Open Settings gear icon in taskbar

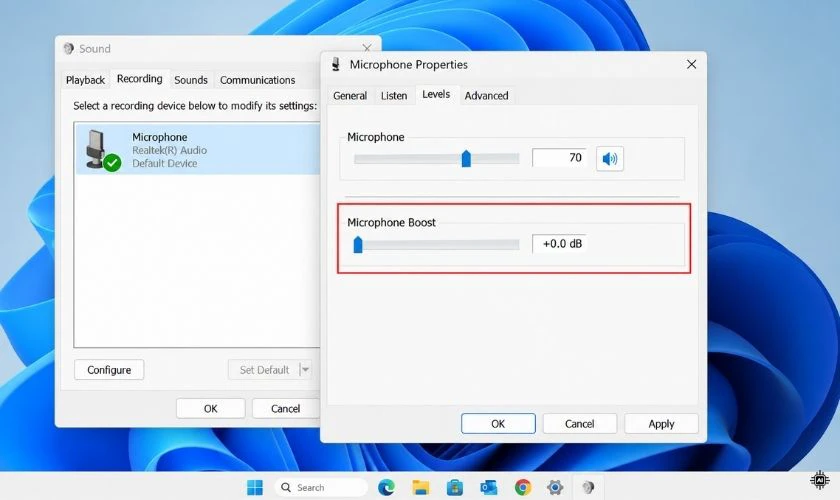[555, 487]
